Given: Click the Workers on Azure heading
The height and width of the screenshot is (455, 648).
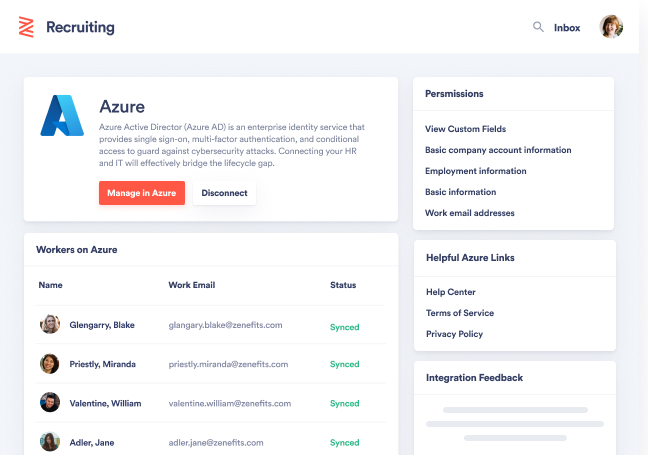Looking at the screenshot, I should point(76,250).
